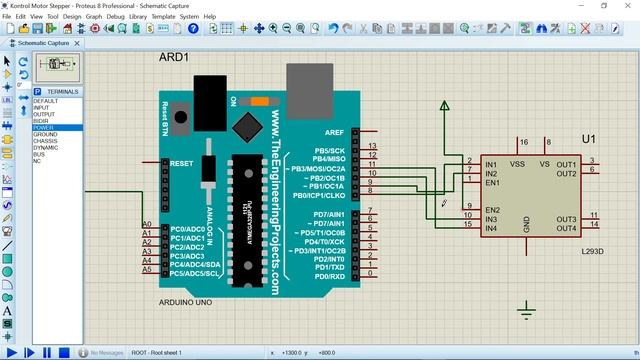The width and height of the screenshot is (640, 360).
Task: Select the 2D line graphics tool
Action: (x=7, y=246)
